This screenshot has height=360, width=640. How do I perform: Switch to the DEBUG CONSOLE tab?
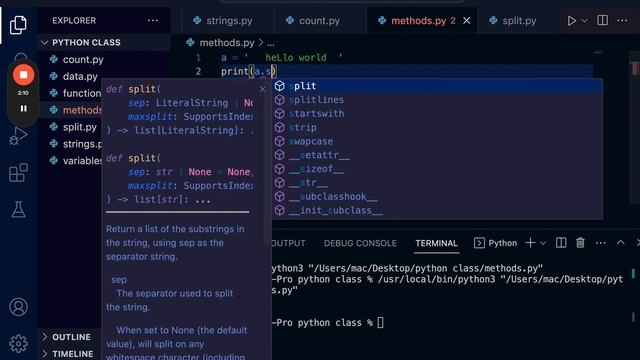pos(360,243)
